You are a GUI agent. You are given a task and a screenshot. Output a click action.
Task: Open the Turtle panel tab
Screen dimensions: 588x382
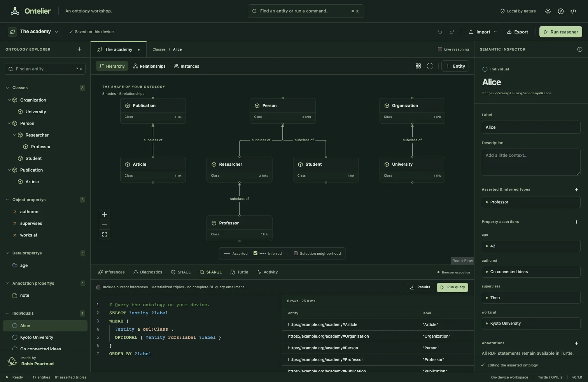(239, 272)
